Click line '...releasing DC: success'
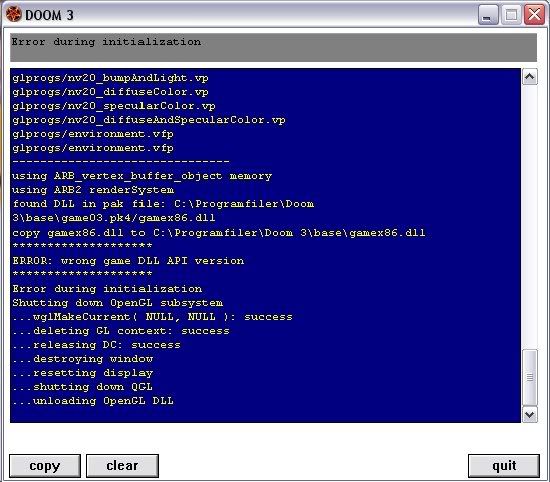This screenshot has height=482, width=550. pos(96,345)
